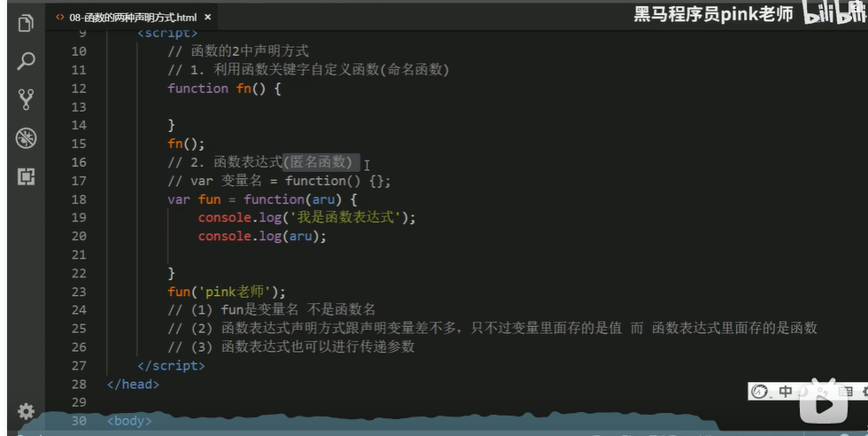868x436 pixels.
Task: Click the comment '1. 利用函数关键字自定义函数(命名函数)'
Action: (308, 70)
